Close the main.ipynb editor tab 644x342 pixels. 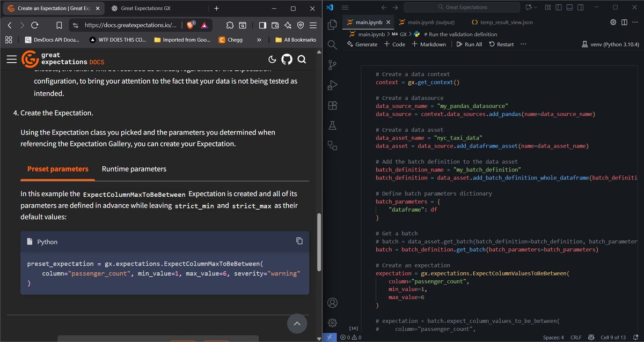pos(387,22)
